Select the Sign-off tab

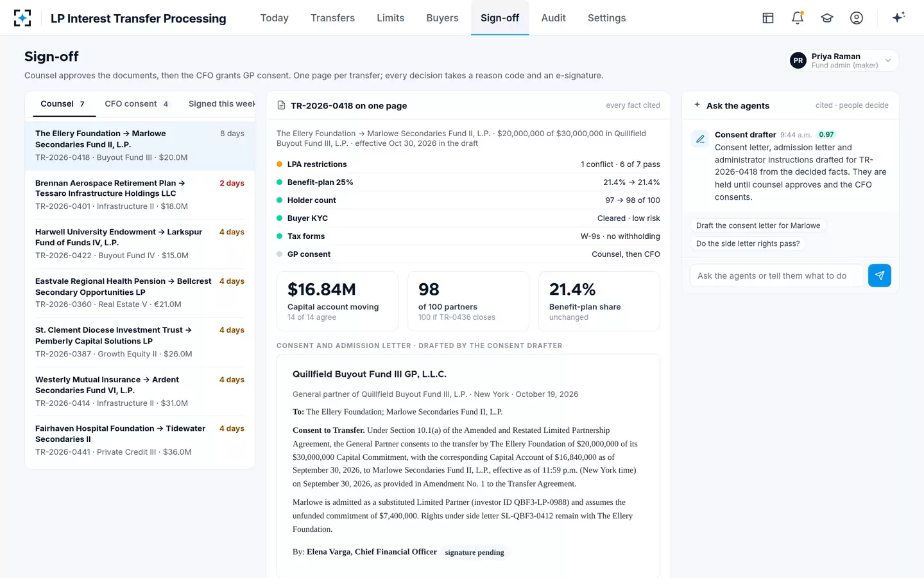point(500,18)
